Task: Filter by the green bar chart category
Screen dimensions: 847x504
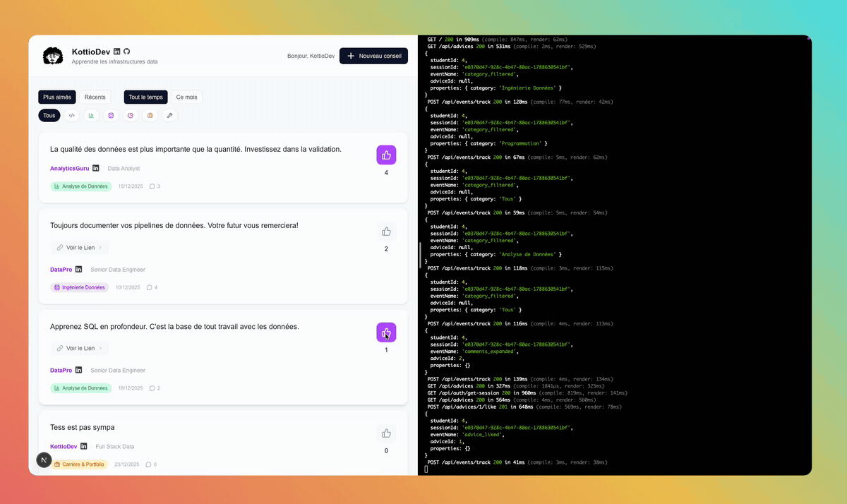Action: pos(91,115)
